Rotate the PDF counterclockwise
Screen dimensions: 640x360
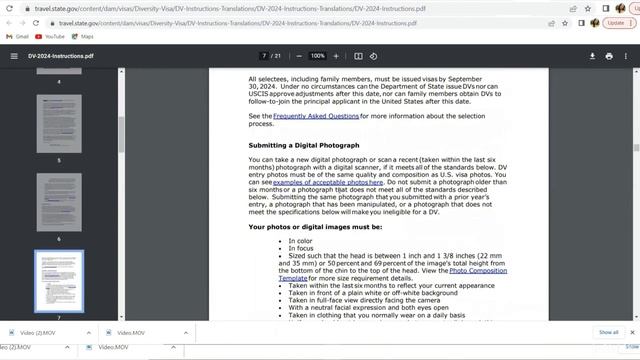(373, 56)
